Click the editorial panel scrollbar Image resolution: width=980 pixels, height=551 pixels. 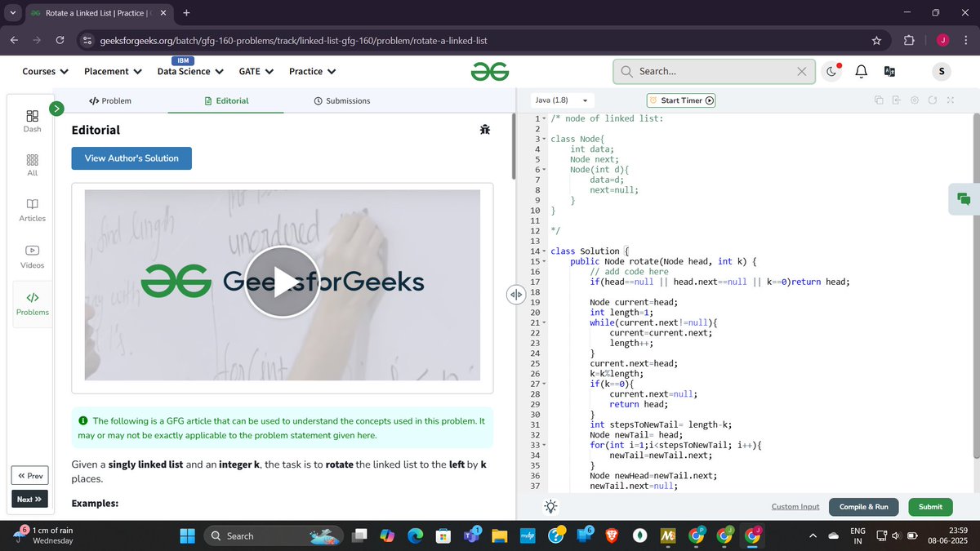(513, 147)
